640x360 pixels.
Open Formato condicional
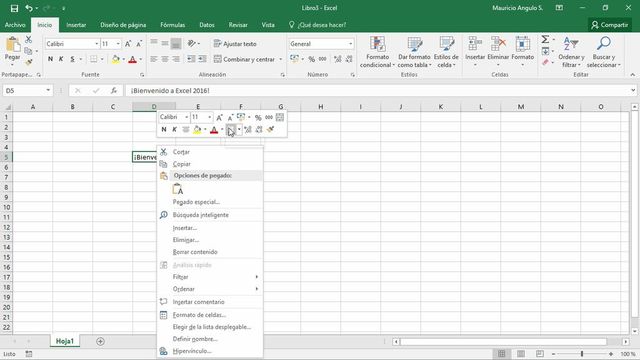pyautogui.click(x=377, y=52)
